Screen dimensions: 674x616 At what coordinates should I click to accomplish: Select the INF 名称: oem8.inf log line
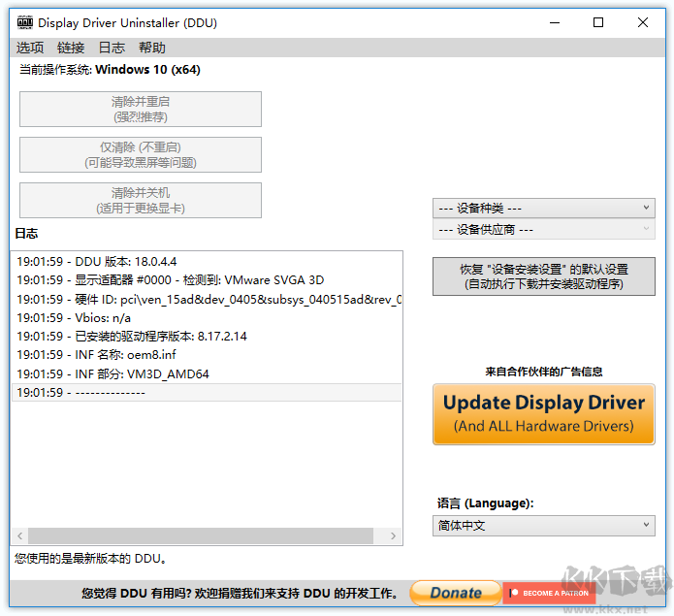pos(207,355)
